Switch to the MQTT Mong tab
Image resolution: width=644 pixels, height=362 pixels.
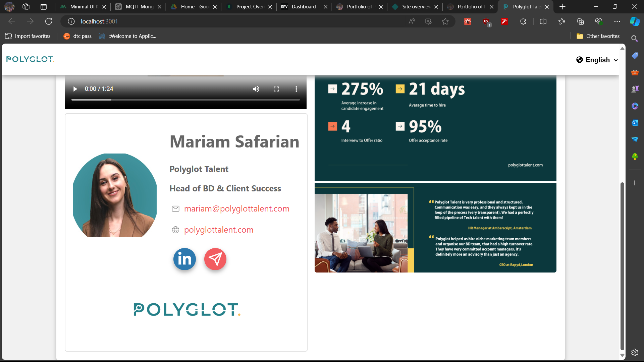point(139,7)
